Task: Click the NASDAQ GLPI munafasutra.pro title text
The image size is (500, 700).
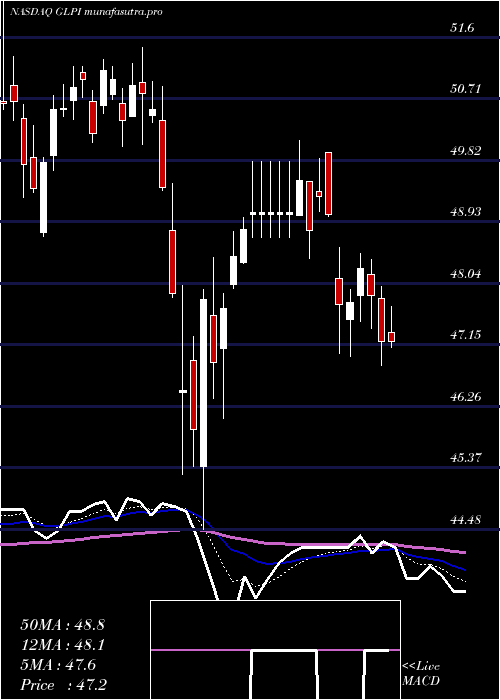Action: pos(86,12)
